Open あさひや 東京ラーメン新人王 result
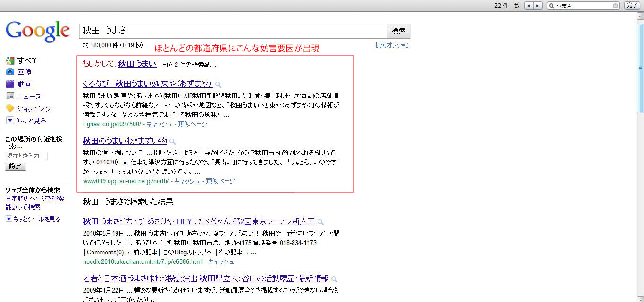The width and height of the screenshot is (644, 302). tap(199, 221)
